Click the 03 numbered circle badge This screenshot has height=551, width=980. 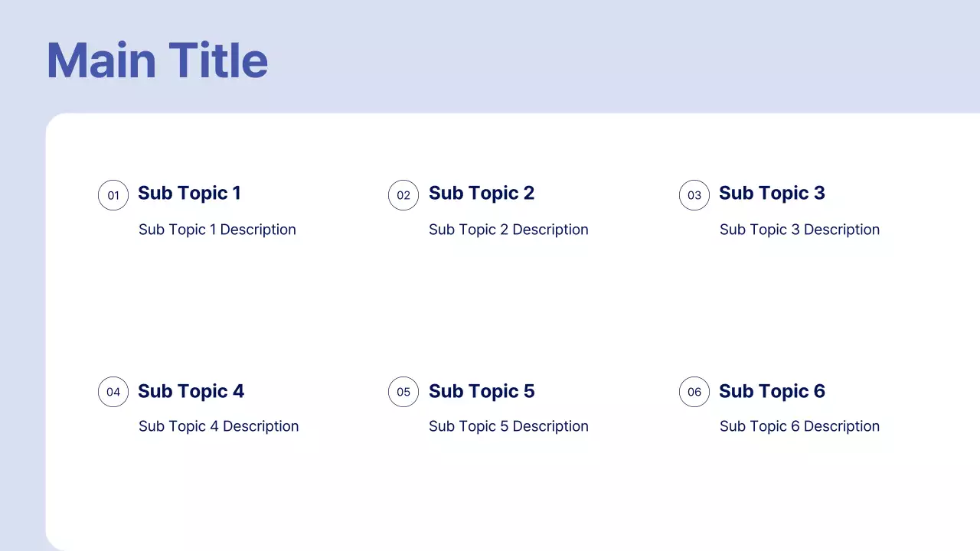[694, 195]
